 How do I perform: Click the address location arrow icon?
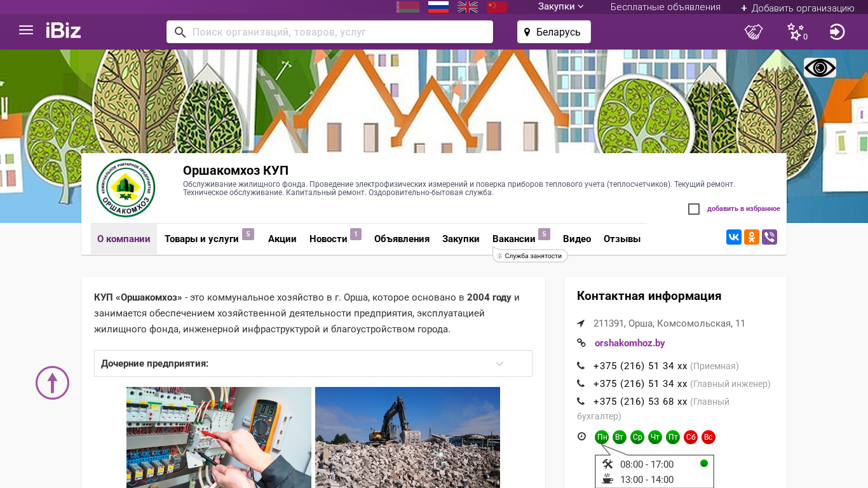coord(581,323)
